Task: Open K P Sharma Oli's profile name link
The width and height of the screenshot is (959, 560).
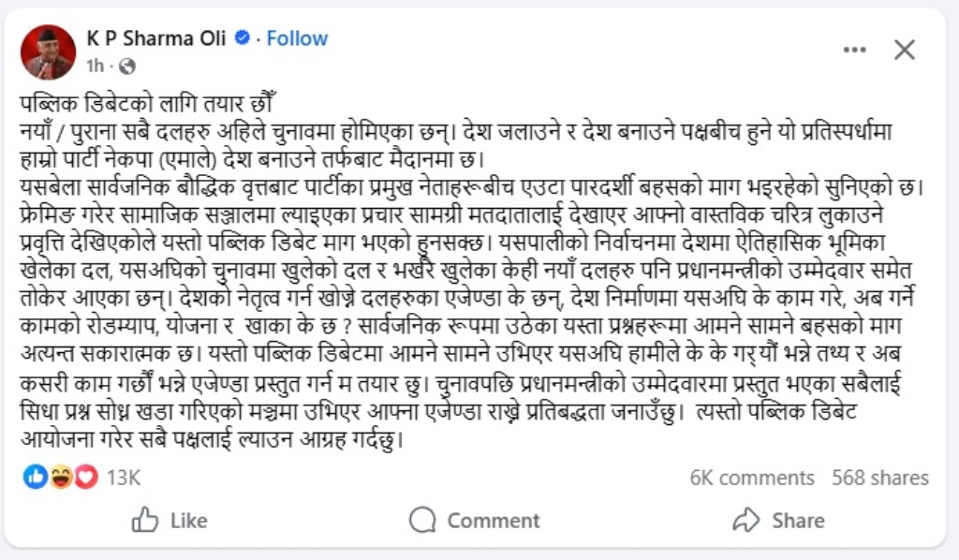Action: [156, 38]
